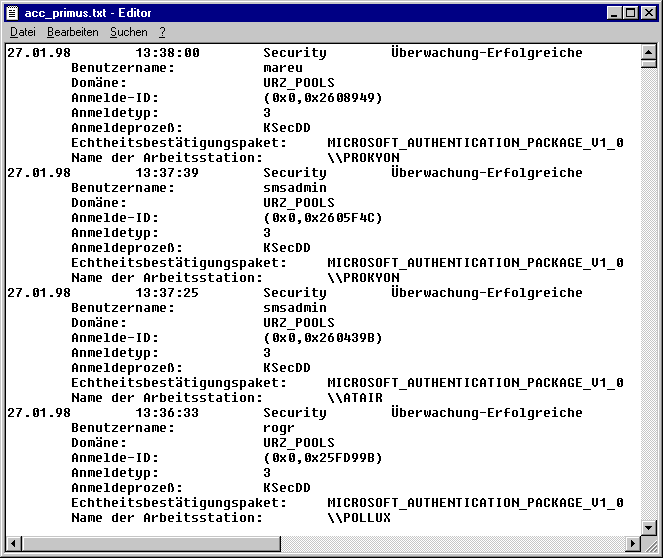Click the logon ID (0x0,0x2605F4C)
Viewport: 663px width, 558px height.
click(323, 218)
